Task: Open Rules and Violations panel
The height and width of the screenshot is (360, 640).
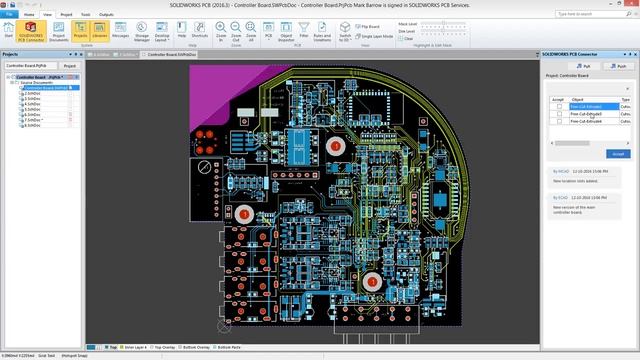Action: (322, 31)
